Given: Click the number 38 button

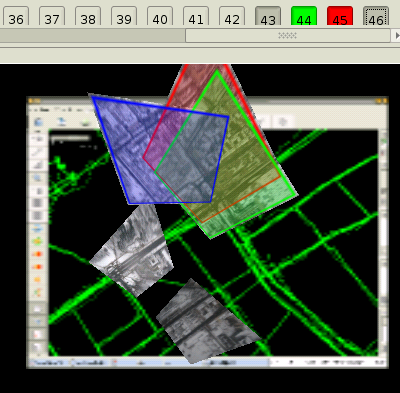Looking at the screenshot, I should pyautogui.click(x=88, y=16).
